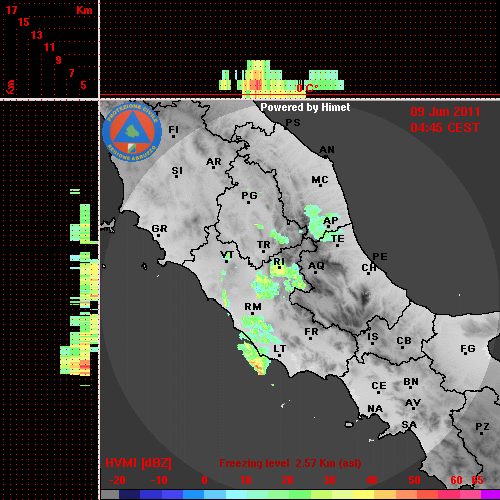The height and width of the screenshot is (500, 500).
Task: Click the CE city label
Action: click(379, 386)
